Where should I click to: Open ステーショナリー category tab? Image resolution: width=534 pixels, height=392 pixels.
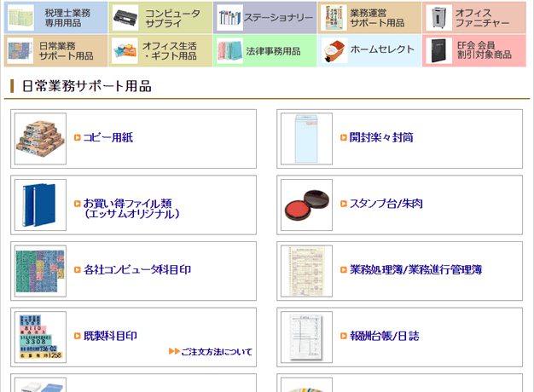(265, 18)
